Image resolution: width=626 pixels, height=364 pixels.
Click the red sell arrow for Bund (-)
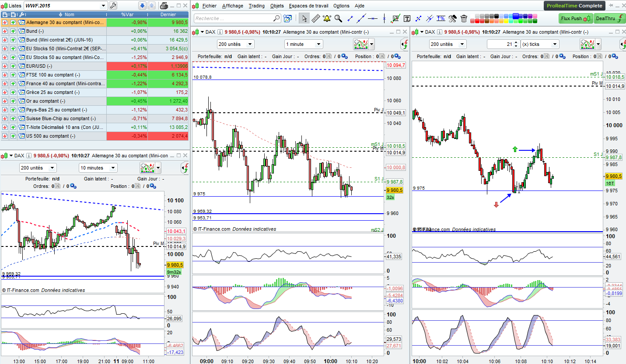[x=5, y=31]
